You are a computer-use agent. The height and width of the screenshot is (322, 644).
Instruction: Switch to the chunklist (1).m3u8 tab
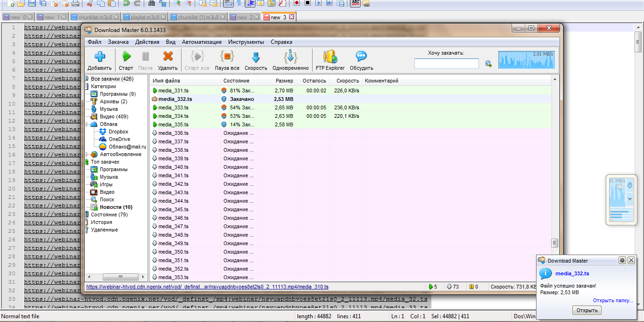coord(198,17)
